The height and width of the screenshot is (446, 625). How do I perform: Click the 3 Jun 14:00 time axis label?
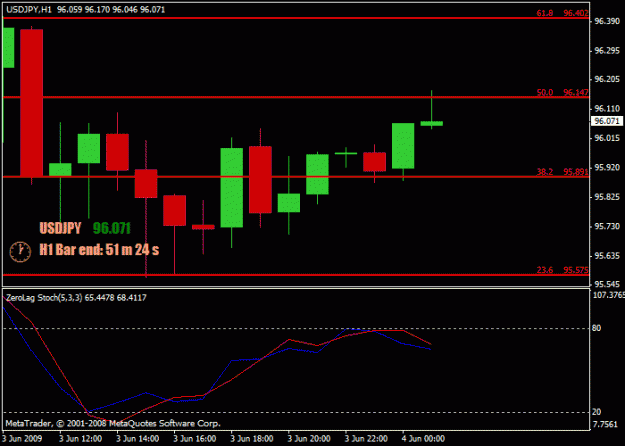[x=138, y=439]
